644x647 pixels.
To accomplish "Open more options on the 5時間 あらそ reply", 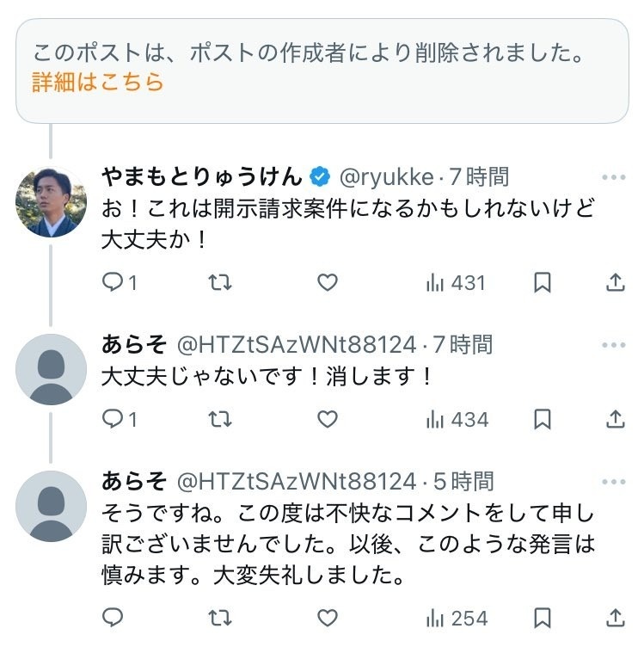I will 614,481.
